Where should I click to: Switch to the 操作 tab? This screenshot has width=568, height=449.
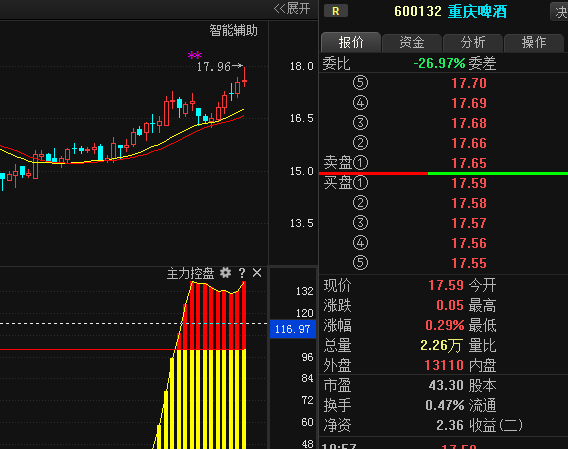534,42
